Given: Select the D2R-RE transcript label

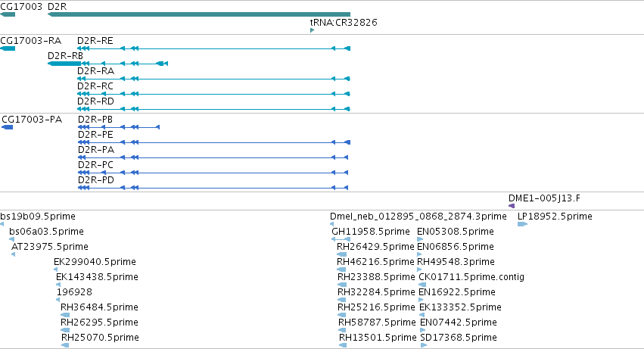Looking at the screenshot, I should click(95, 41).
